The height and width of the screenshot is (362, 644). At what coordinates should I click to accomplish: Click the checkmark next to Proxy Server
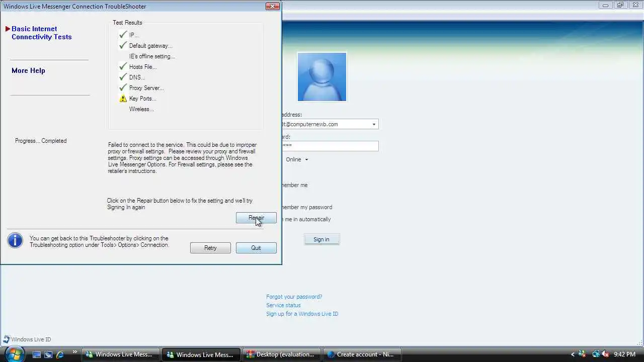tap(123, 87)
